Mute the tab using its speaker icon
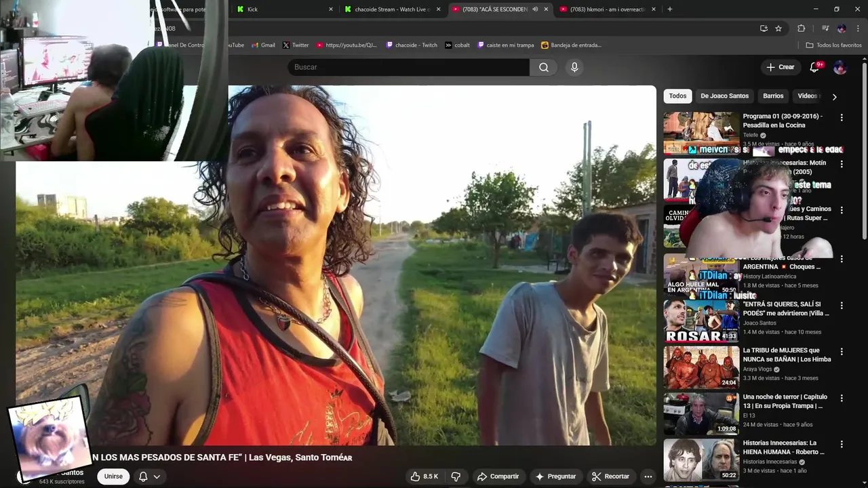The height and width of the screenshot is (488, 868). pos(535,9)
